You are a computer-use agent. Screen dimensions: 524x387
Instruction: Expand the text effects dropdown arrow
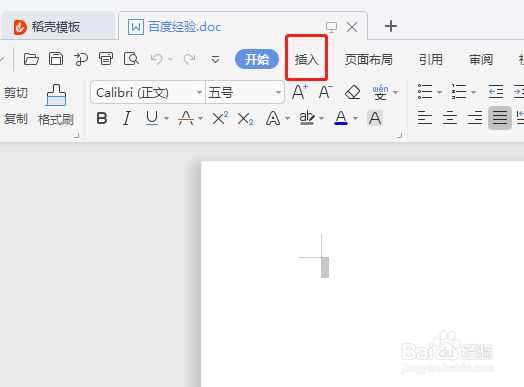click(x=287, y=118)
